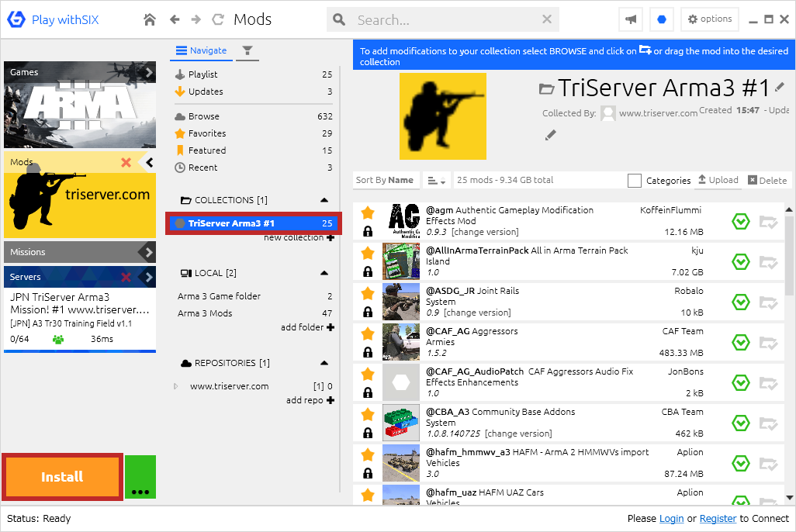The image size is (796, 532).
Task: Open Featured mods list
Action: [x=254, y=150]
